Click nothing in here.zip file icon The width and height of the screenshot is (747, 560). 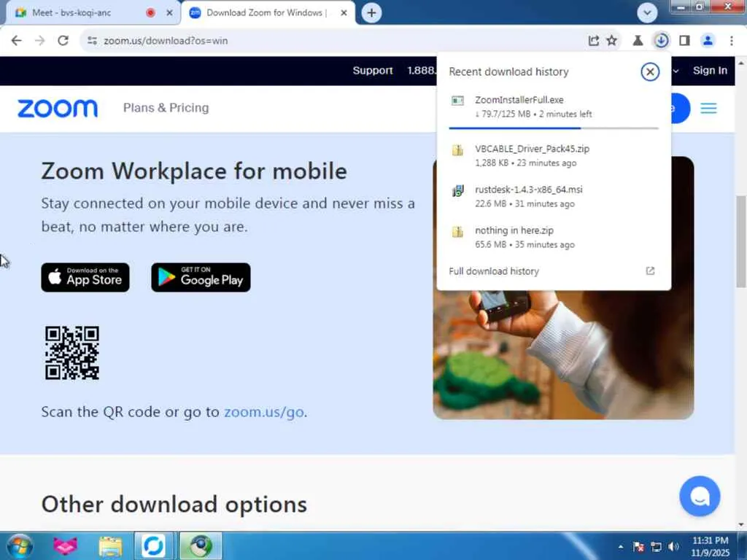pyautogui.click(x=457, y=231)
